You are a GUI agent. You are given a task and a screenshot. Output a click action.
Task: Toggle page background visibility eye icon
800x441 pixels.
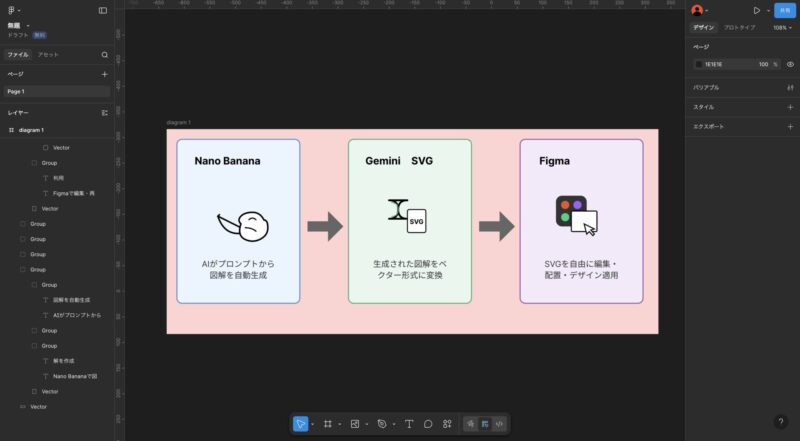click(790, 64)
